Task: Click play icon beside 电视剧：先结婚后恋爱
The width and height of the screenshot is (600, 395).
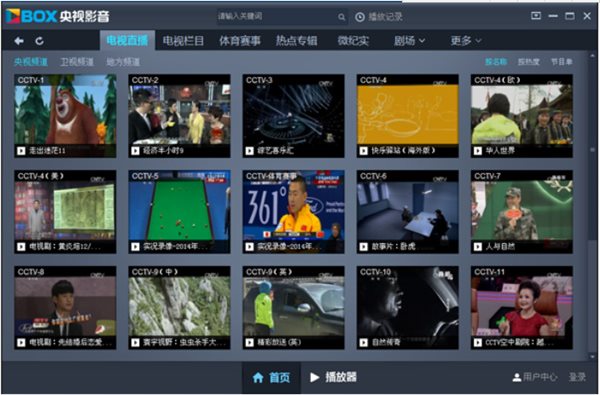Action: [21, 343]
